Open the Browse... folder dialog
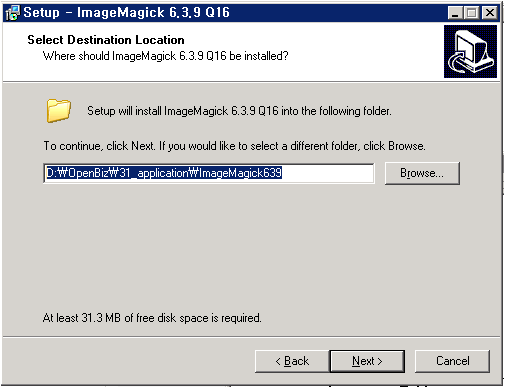The width and height of the screenshot is (505, 388). pos(422,173)
